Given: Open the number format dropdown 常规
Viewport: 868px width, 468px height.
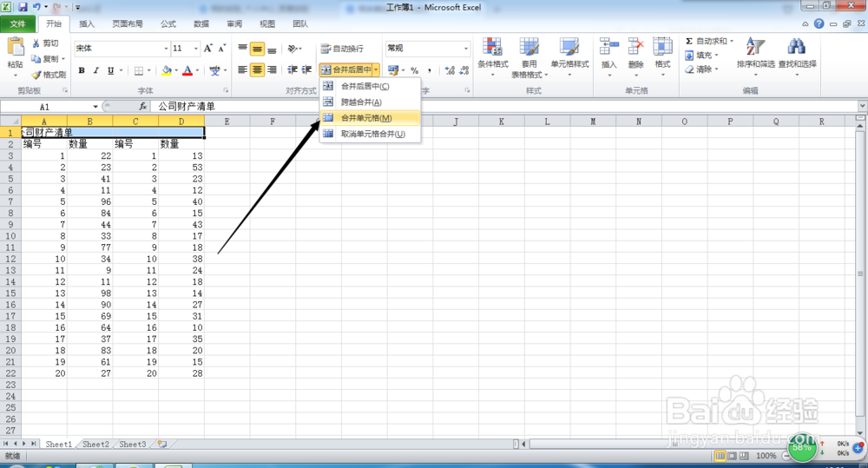Looking at the screenshot, I should click(466, 49).
